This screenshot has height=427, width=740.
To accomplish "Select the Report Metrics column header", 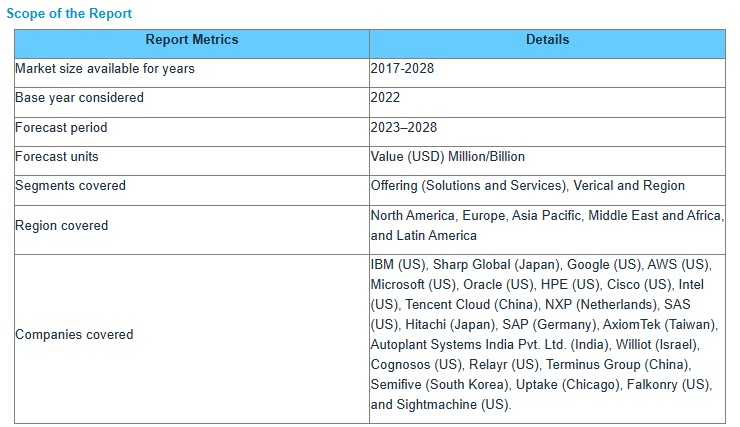I will (x=192, y=40).
